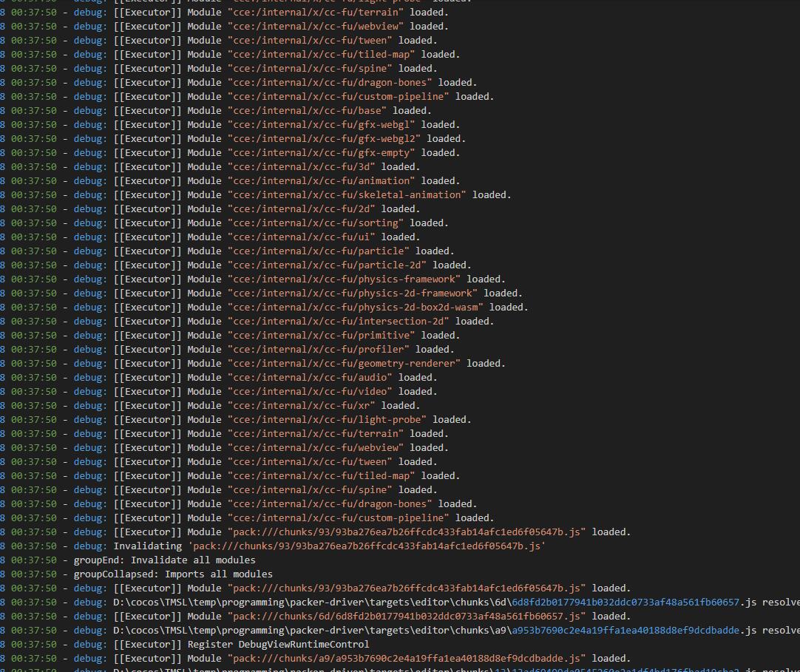Select the "cc-fu/geometry-renderer" module string
This screenshot has height=672, width=800.
point(344,364)
